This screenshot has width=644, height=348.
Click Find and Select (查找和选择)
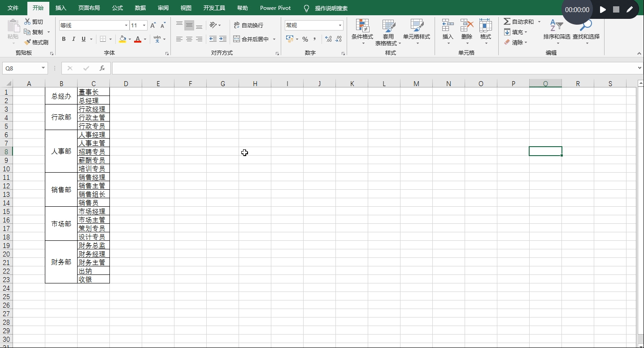coord(586,32)
